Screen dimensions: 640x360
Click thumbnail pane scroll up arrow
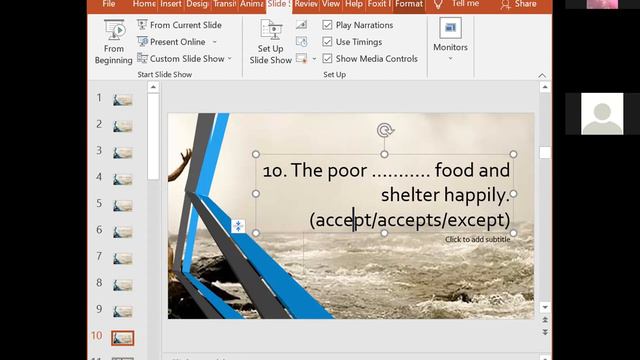(153, 87)
